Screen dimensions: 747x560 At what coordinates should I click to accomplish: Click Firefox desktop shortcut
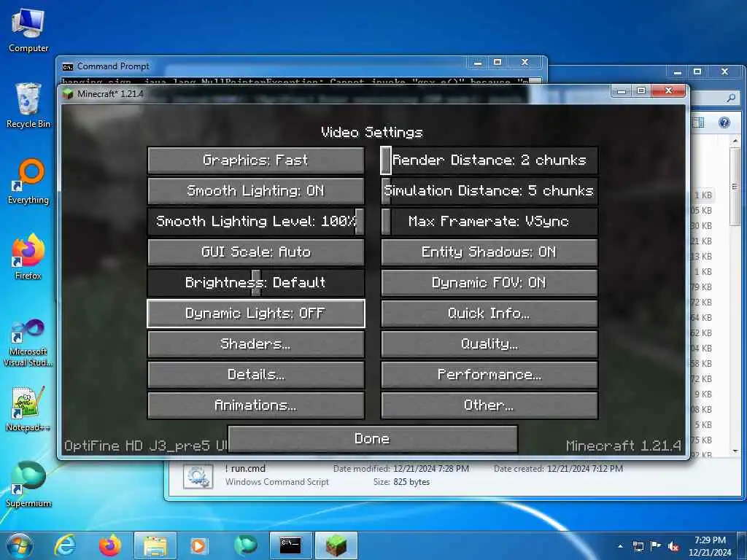point(28,257)
